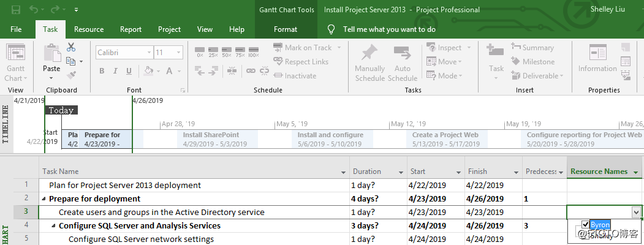Click the Details icon in Properties

coord(626,62)
